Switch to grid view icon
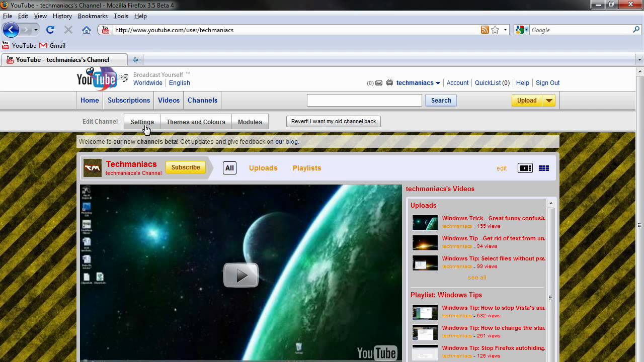The image size is (644, 362). (544, 168)
